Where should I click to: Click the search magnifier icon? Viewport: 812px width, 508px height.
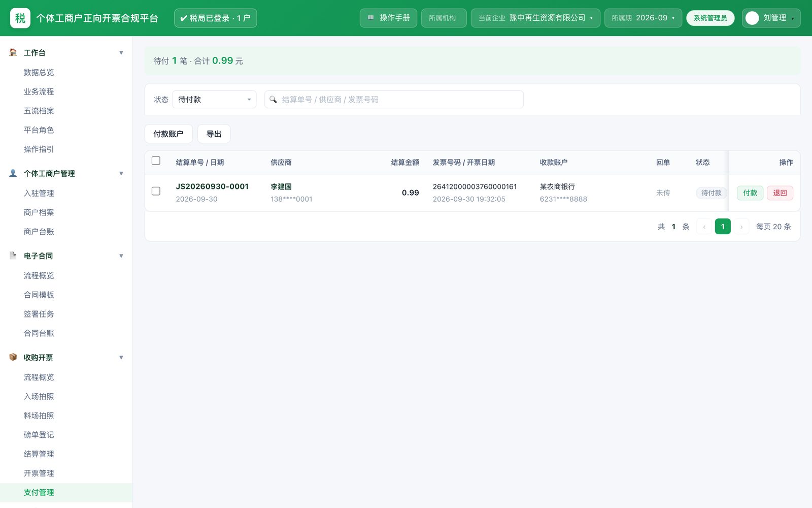tap(273, 100)
